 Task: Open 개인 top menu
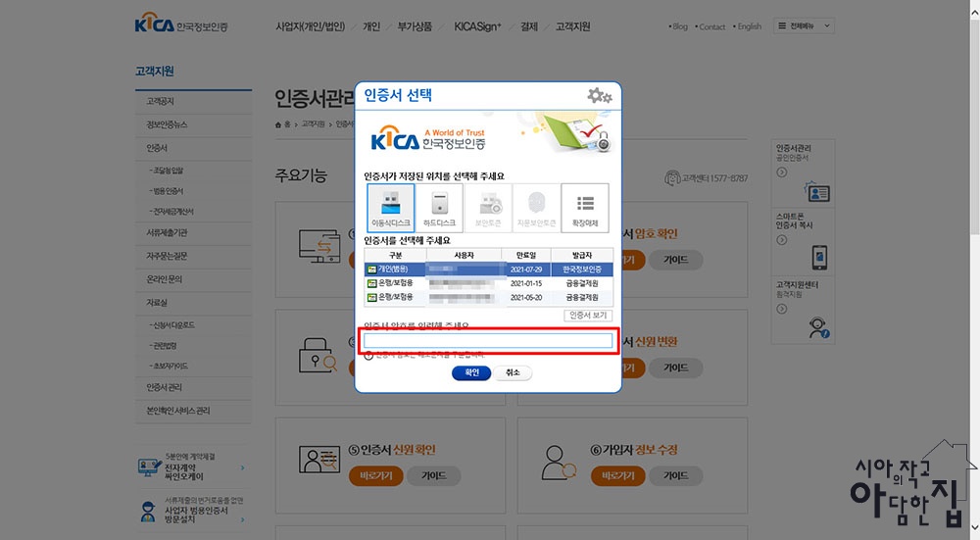[x=371, y=26]
